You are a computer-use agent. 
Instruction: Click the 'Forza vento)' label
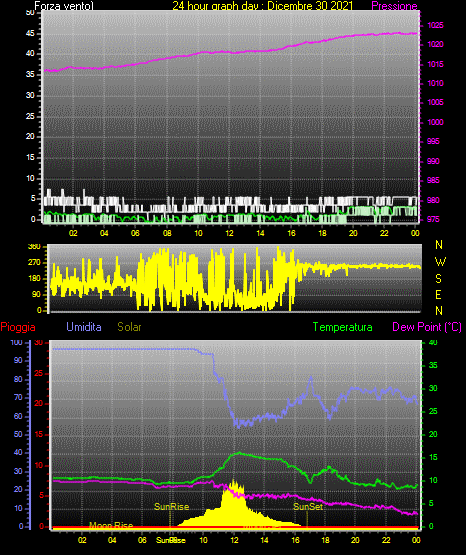(x=64, y=6)
